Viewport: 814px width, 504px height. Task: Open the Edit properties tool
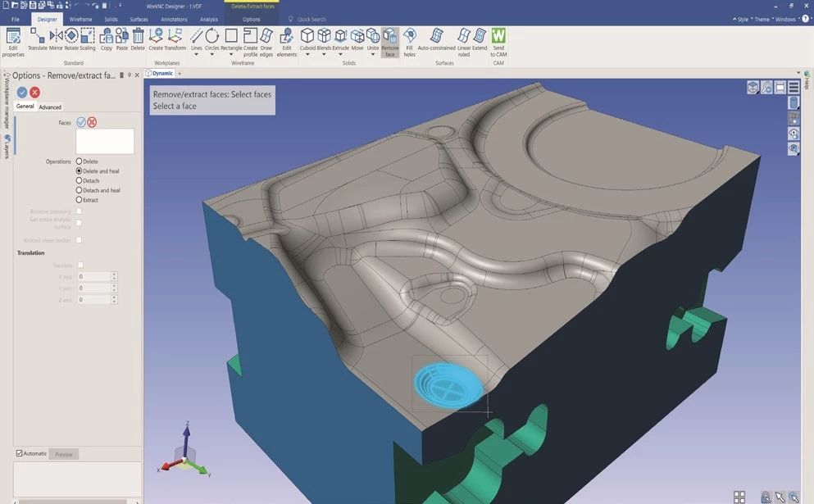tap(13, 42)
